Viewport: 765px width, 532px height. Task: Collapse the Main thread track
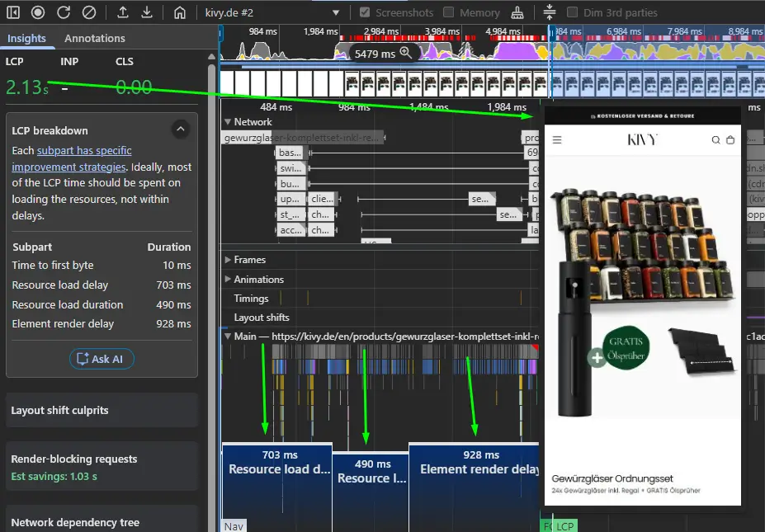227,336
